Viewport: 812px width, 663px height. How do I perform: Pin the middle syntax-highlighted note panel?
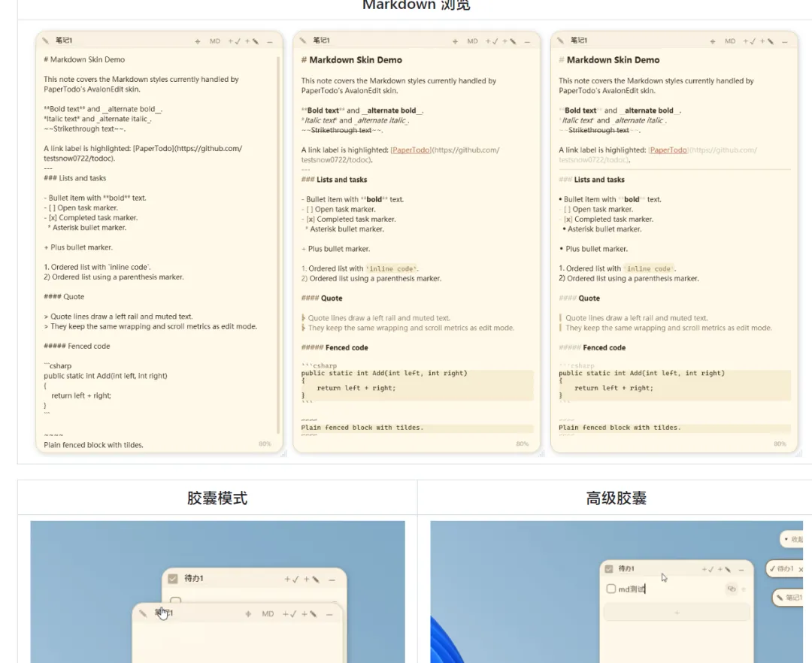[x=455, y=41]
